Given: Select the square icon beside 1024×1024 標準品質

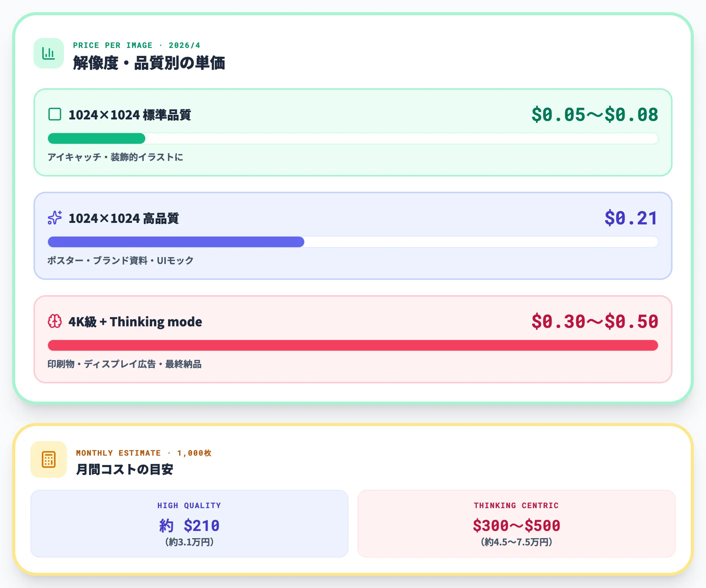Looking at the screenshot, I should click(55, 114).
